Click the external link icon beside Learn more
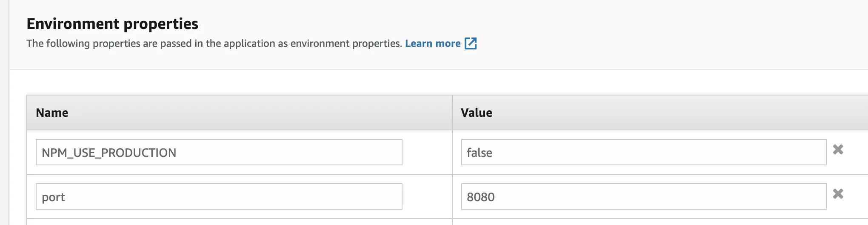 pos(471,43)
